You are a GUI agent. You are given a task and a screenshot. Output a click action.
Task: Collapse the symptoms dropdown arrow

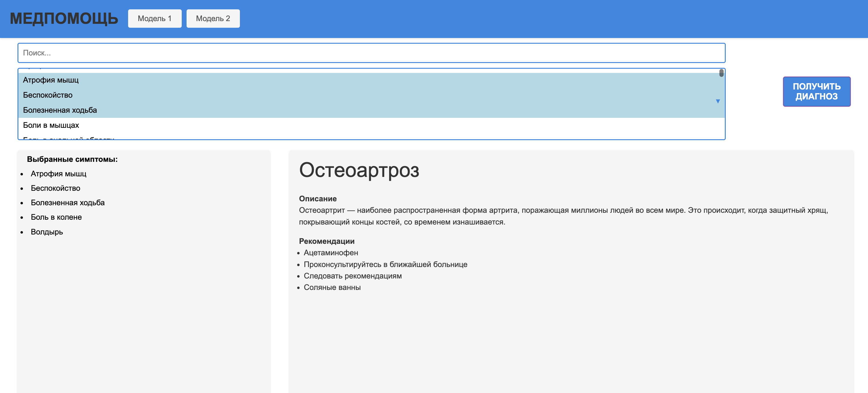pos(718,101)
